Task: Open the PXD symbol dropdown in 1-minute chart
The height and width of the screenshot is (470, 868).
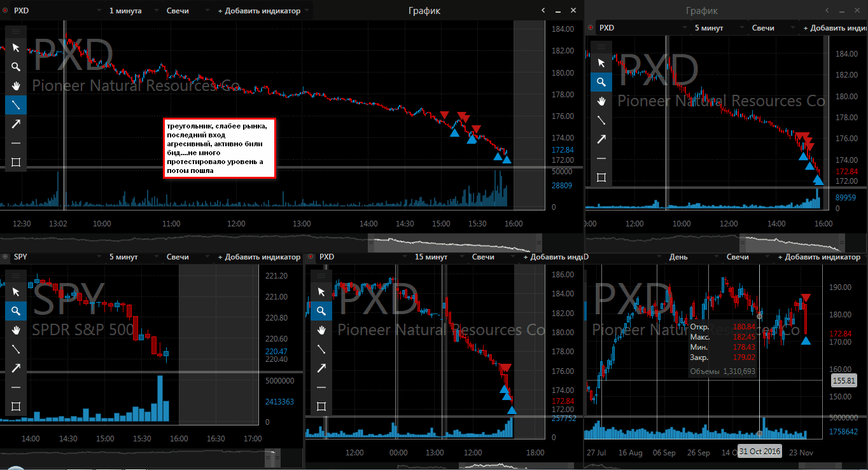Action: [57, 11]
